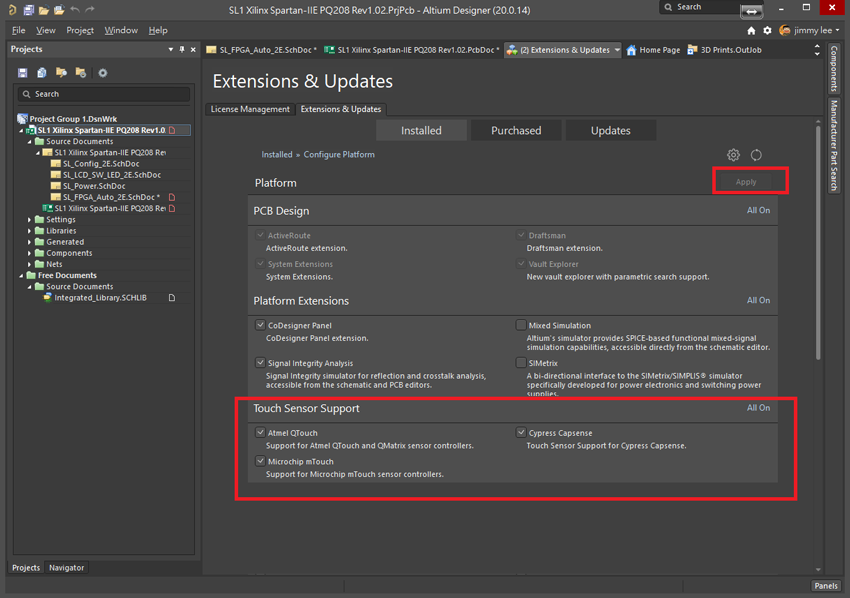Click the modified marker next to SL_FPGA_Auto_2E.SchDoc
This screenshot has width=850, height=598.
click(x=172, y=197)
